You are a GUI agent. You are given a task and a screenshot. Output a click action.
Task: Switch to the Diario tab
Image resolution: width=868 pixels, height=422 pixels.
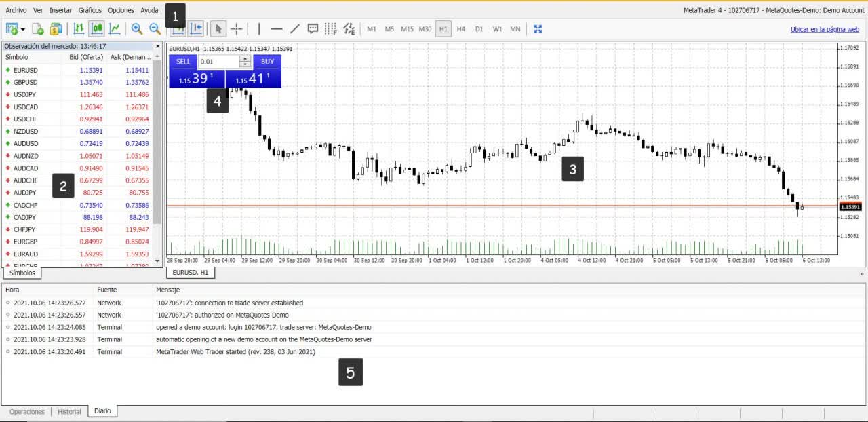102,411
